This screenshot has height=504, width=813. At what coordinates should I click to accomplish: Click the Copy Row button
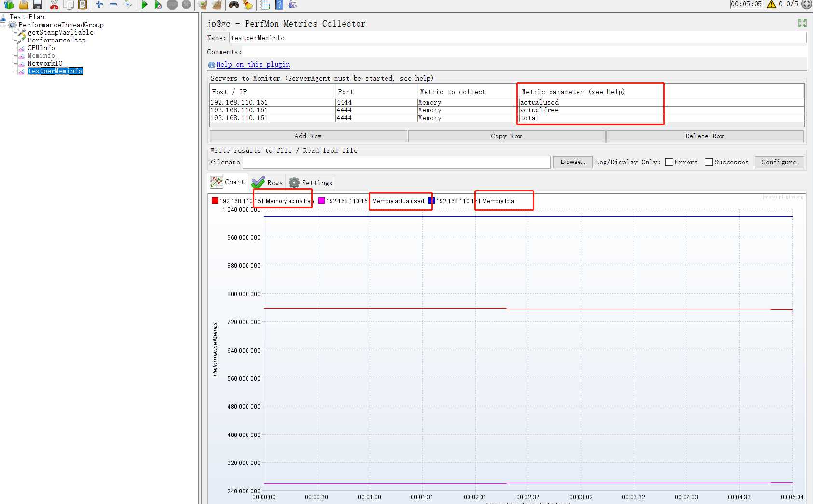pyautogui.click(x=506, y=136)
